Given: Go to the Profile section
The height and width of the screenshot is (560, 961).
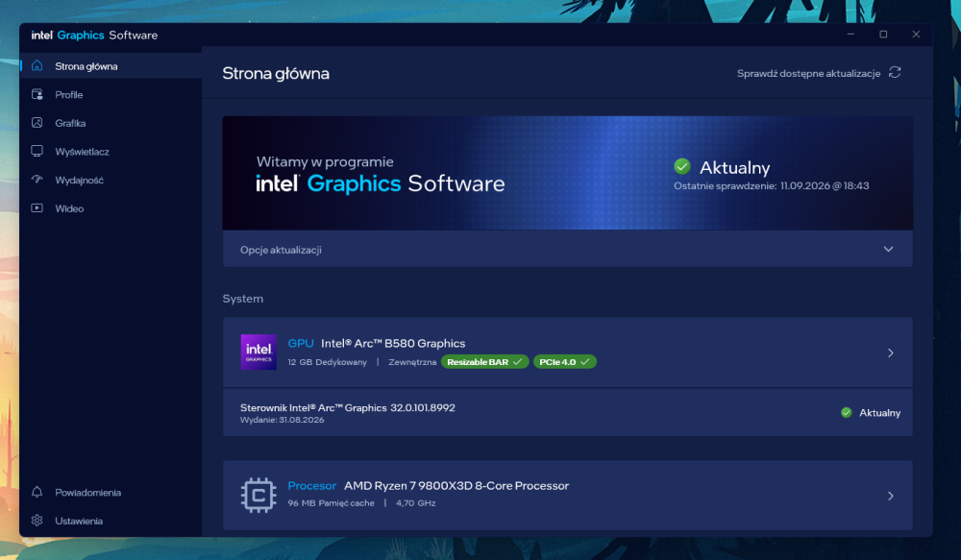Looking at the screenshot, I should (111, 94).
